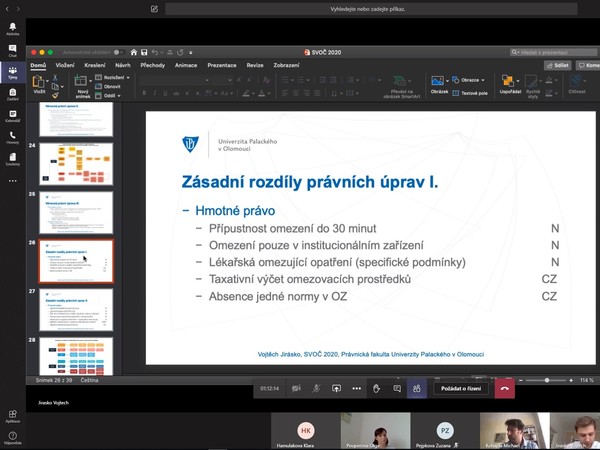Viewport: 600px width, 450px height.
Task: Raise hand in the meeting
Action: (x=377, y=388)
